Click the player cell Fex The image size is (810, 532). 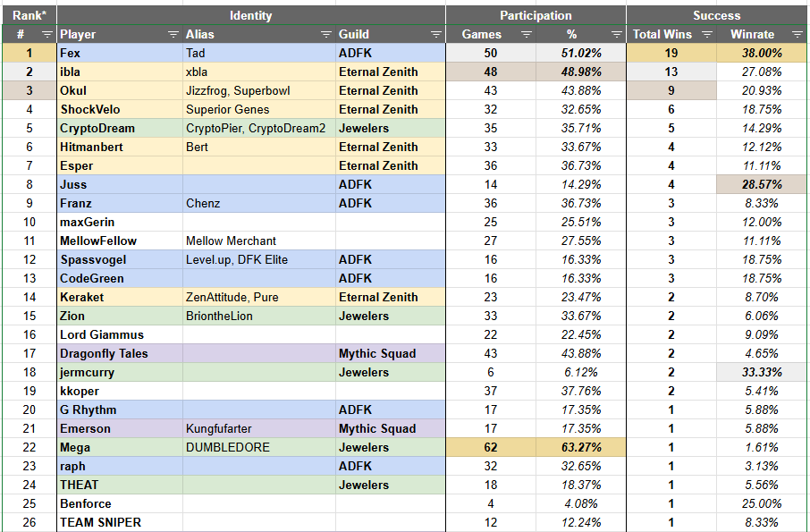pyautogui.click(x=120, y=54)
